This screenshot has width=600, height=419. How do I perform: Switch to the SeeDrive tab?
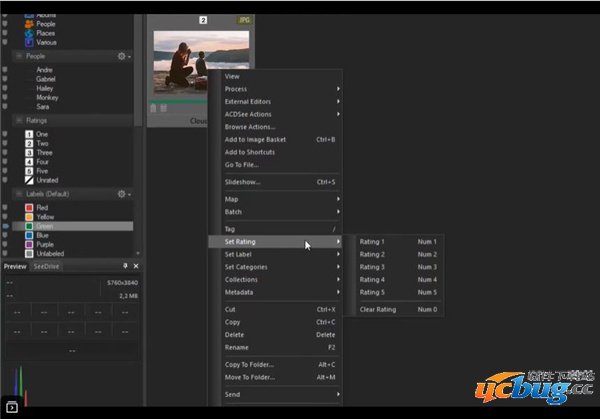point(47,267)
